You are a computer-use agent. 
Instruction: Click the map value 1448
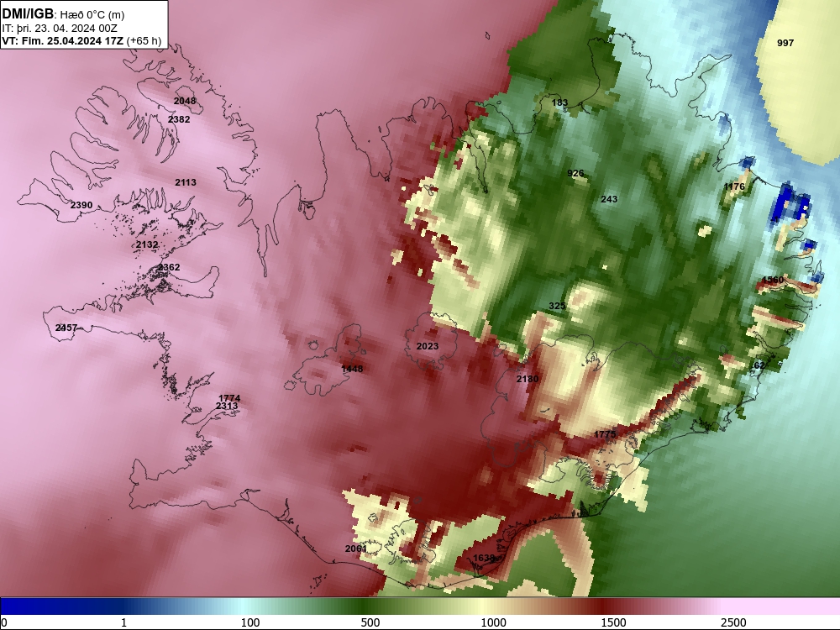pyautogui.click(x=352, y=369)
